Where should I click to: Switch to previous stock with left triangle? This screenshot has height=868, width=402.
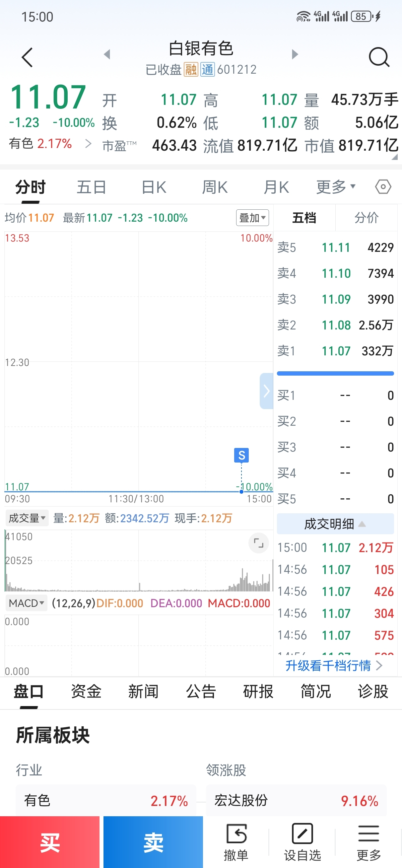tap(107, 54)
